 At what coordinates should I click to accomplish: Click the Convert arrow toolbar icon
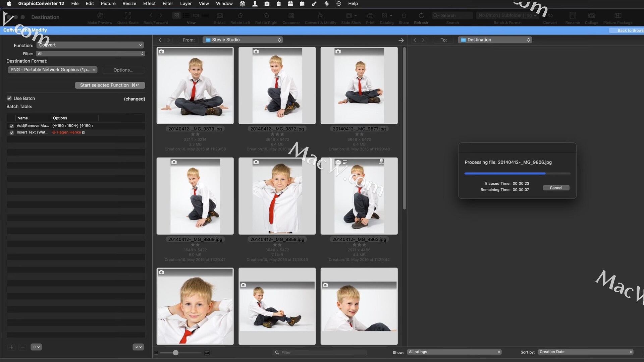pyautogui.click(x=550, y=15)
